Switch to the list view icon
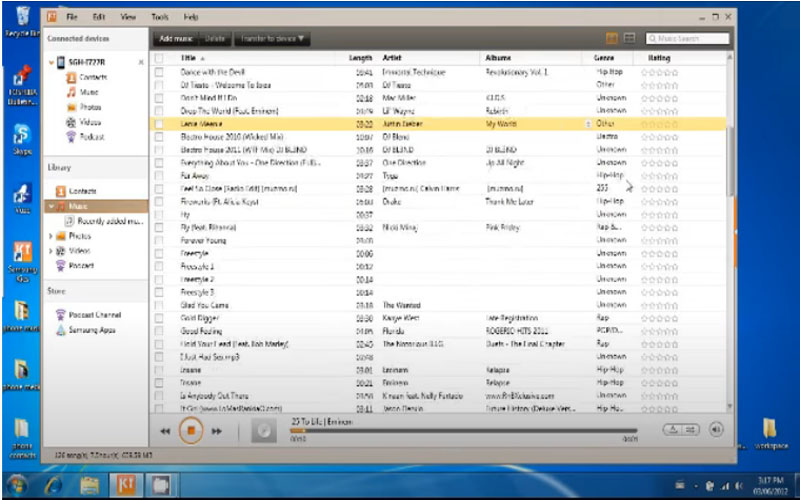This screenshot has width=800, height=500. point(630,38)
